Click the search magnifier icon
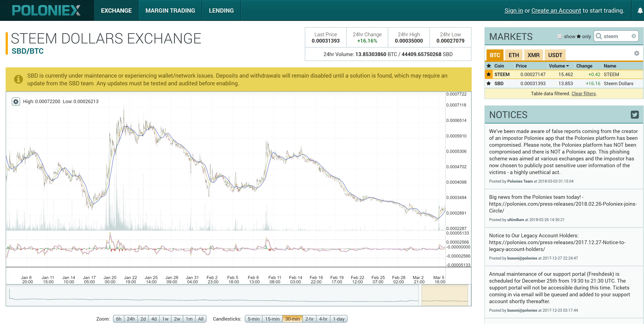 coord(599,36)
